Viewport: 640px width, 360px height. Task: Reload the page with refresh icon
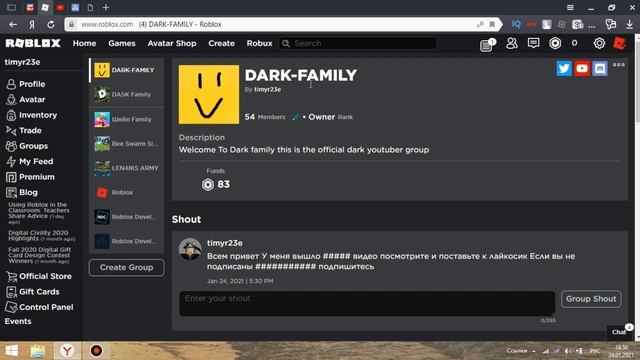51,24
